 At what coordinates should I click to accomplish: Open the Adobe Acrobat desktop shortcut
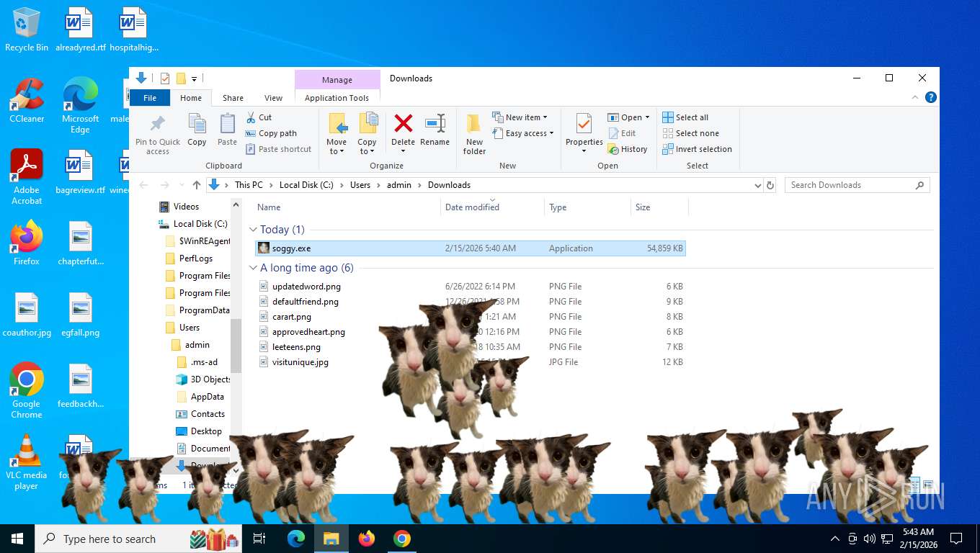27,177
